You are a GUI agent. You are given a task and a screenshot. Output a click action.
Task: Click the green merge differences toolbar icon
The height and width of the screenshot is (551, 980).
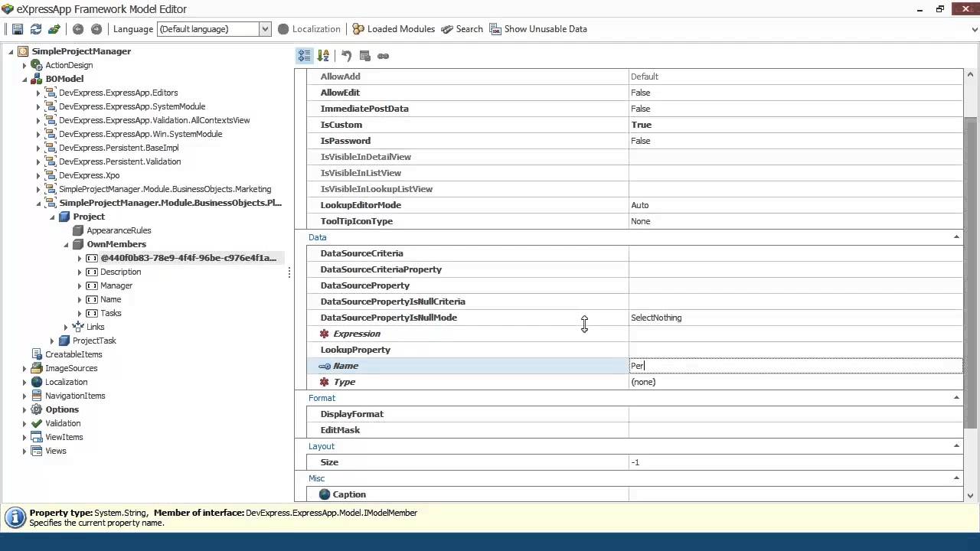point(54,29)
